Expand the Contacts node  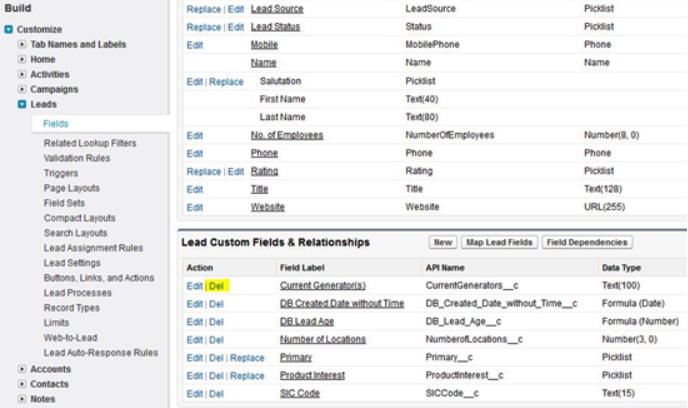coord(22,384)
